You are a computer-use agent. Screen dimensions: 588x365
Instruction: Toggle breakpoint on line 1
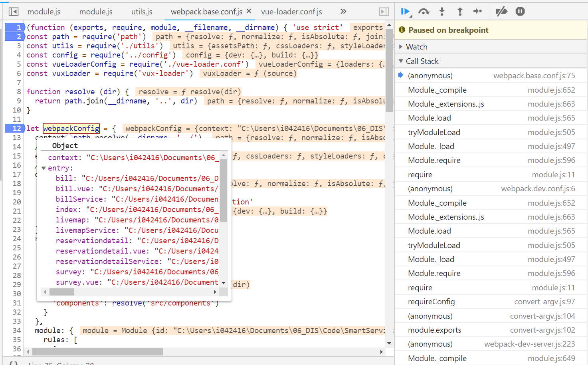coord(14,27)
